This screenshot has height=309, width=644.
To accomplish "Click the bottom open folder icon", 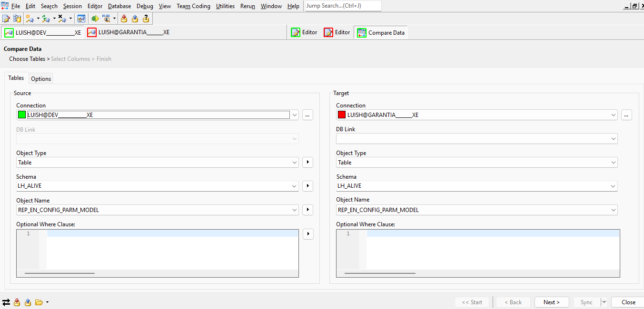I will coord(39,302).
